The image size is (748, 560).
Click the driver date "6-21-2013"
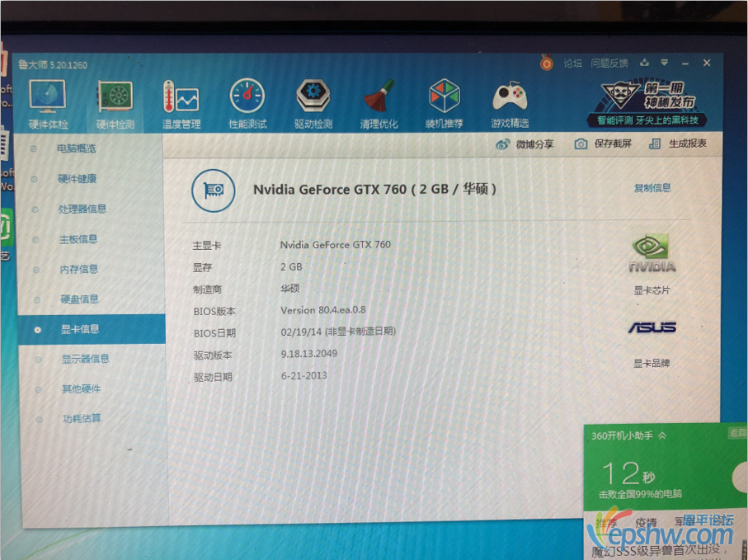(x=303, y=376)
